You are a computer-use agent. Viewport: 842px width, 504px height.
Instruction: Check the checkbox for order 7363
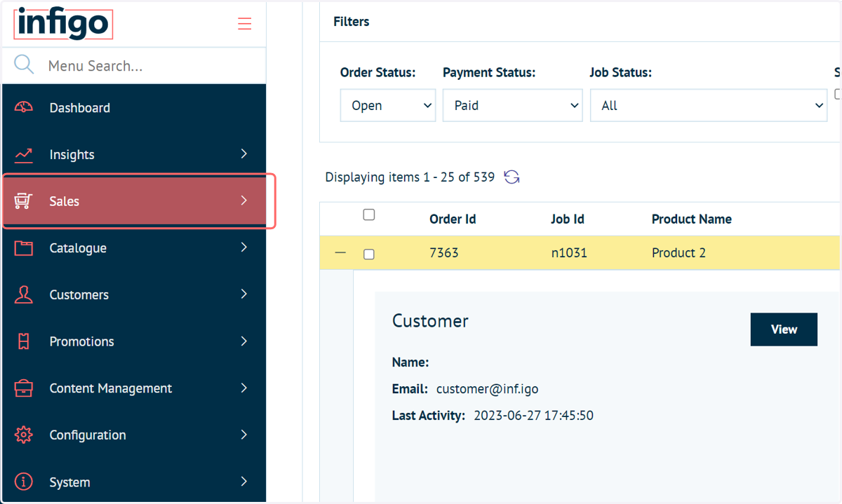tap(369, 254)
